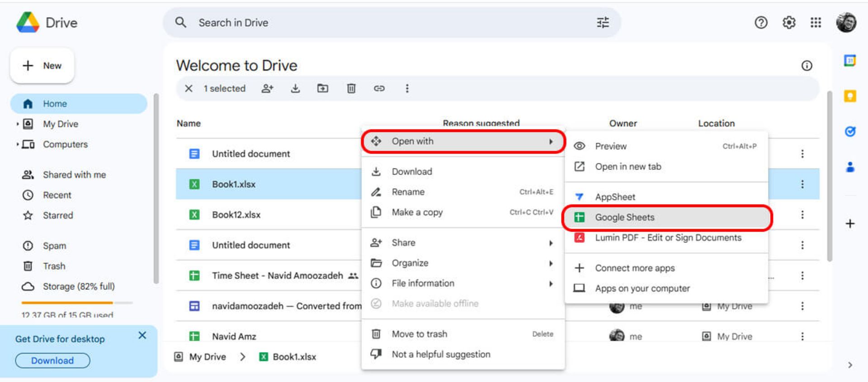Screen dimensions: 868x382
Task: Expand the Organize submenu arrow
Action: pyautogui.click(x=551, y=263)
